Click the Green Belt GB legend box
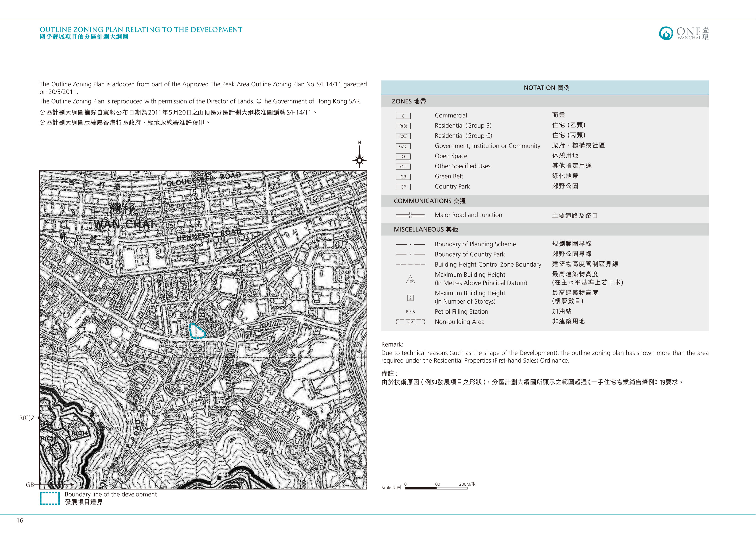The image size is (756, 535). (x=403, y=177)
